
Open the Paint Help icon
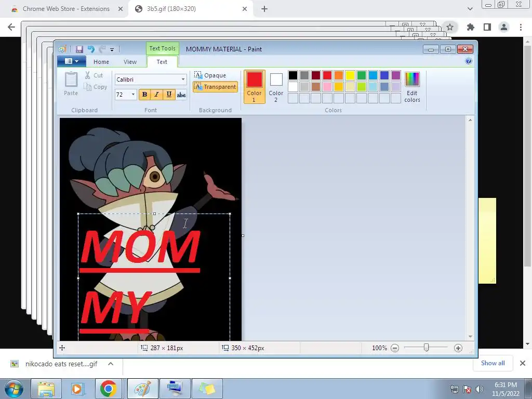(469, 61)
